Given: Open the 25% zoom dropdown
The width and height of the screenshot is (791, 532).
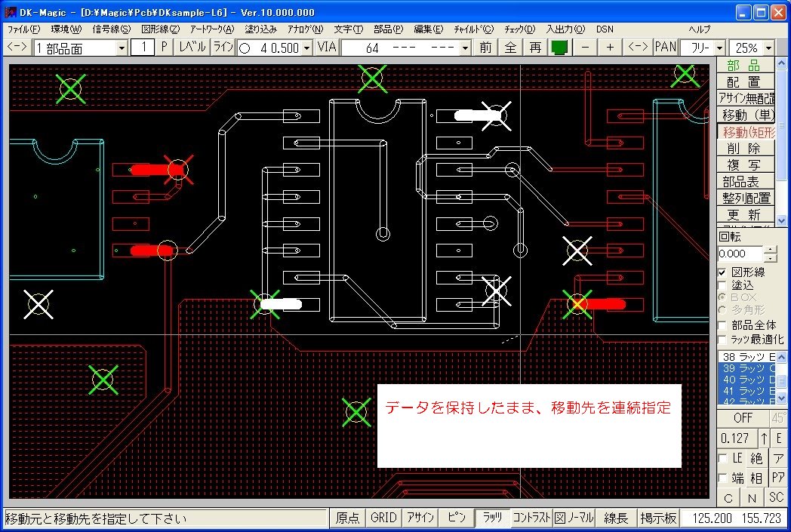Looking at the screenshot, I should pos(769,48).
